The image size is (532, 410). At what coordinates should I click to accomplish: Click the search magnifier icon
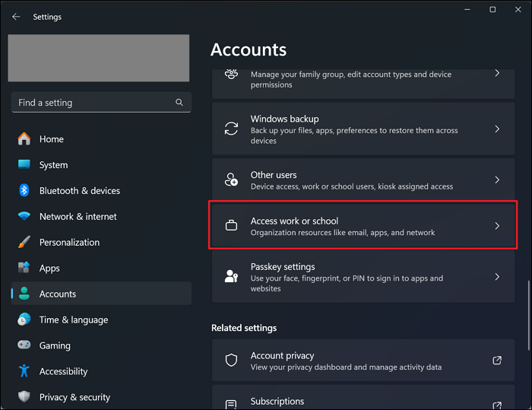(179, 103)
